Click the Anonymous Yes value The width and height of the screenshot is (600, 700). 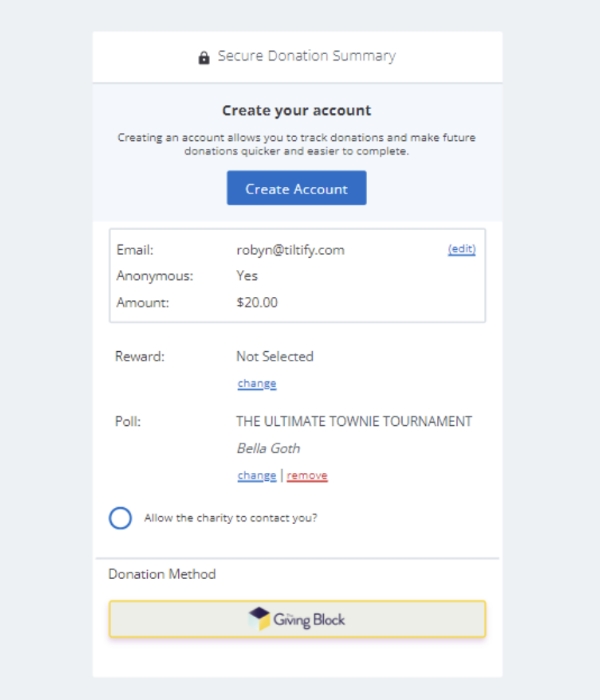coord(247,276)
